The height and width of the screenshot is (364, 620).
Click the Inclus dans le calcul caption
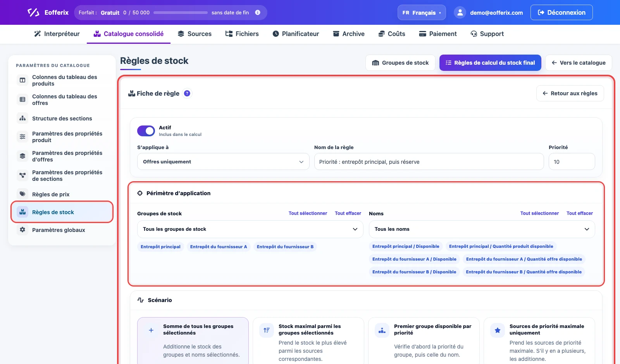coord(180,134)
